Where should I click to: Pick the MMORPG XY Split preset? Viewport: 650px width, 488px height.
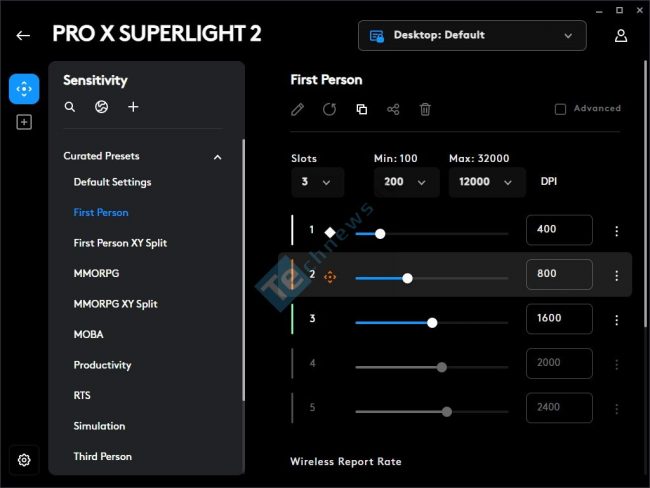click(x=115, y=304)
